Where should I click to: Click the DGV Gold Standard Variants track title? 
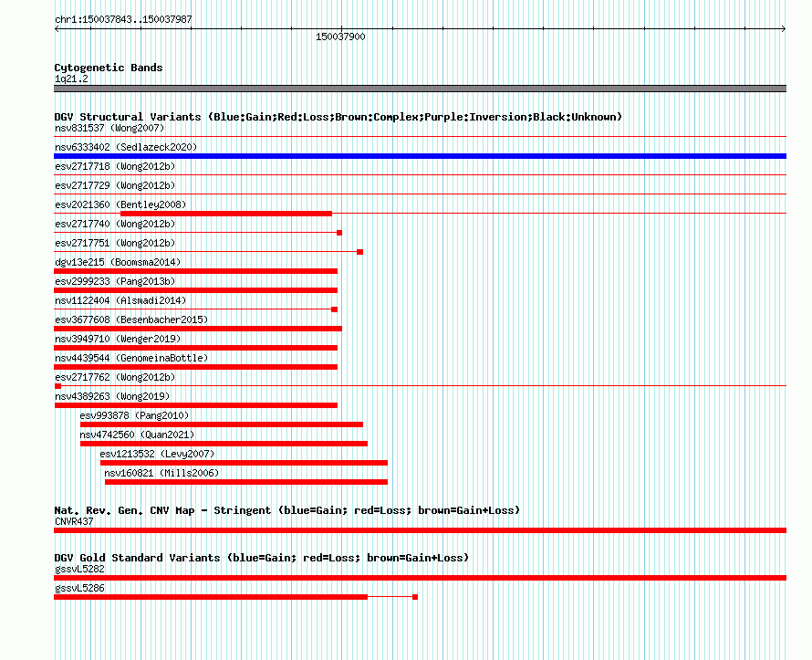click(x=262, y=558)
